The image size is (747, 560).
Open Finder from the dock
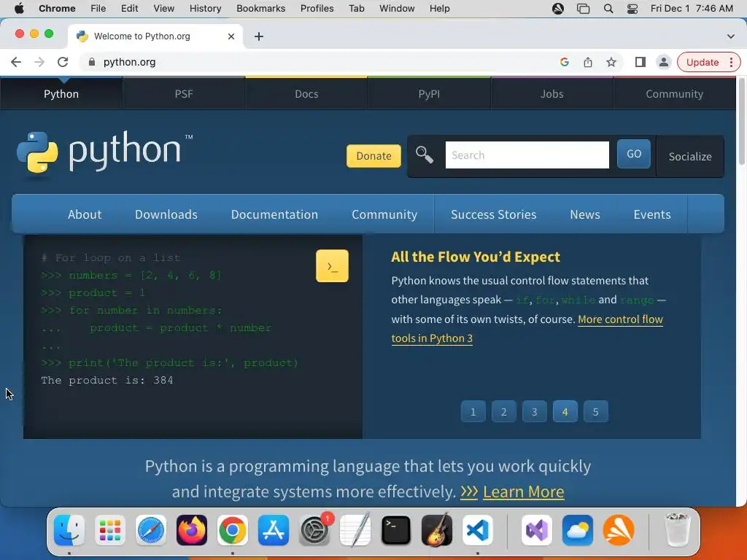tap(69, 530)
